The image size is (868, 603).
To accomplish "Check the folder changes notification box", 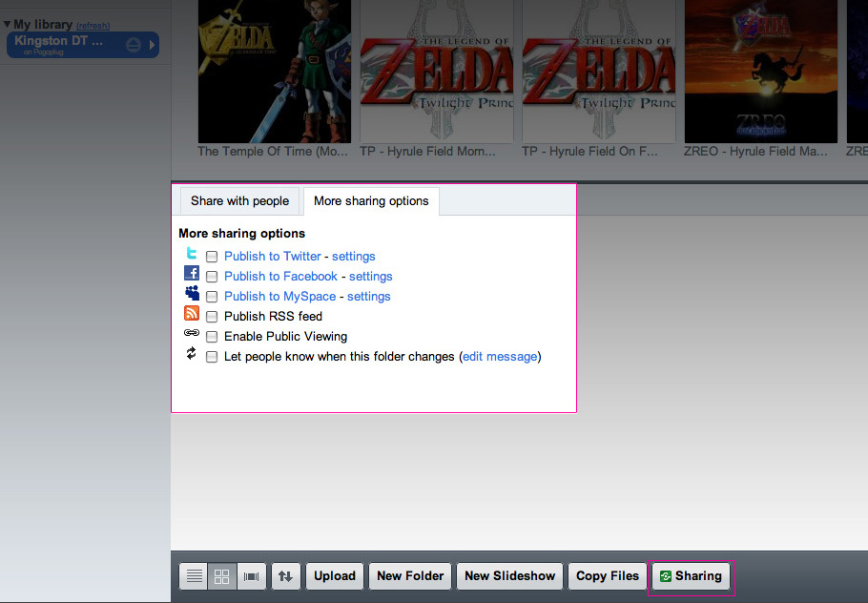I will [212, 357].
